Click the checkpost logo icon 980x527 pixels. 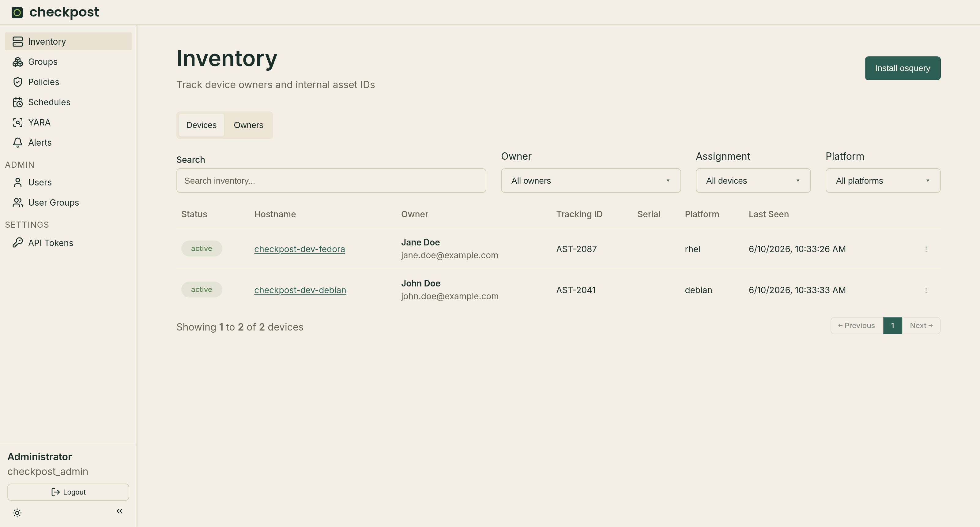click(x=17, y=13)
